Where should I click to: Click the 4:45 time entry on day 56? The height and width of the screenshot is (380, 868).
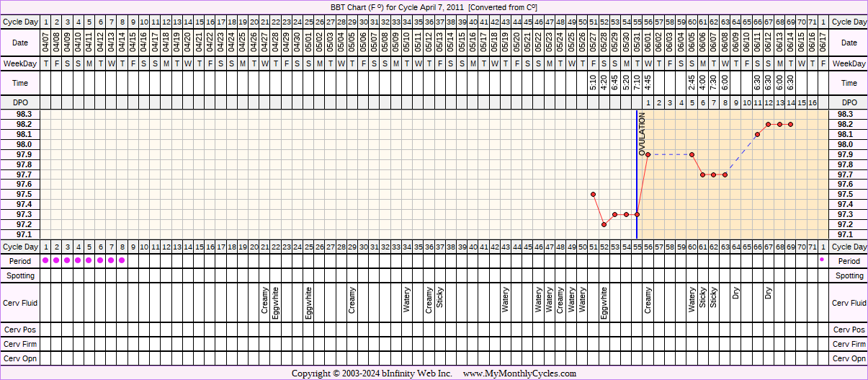[648, 83]
